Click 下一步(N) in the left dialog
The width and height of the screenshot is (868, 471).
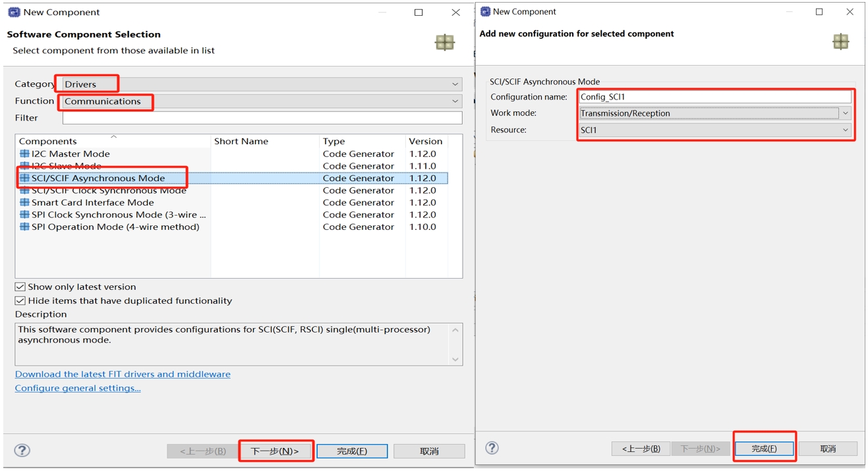pos(275,451)
